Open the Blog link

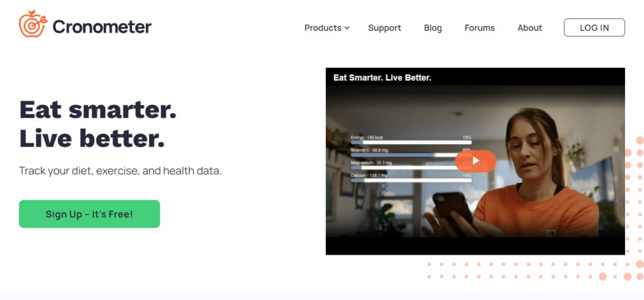click(433, 28)
